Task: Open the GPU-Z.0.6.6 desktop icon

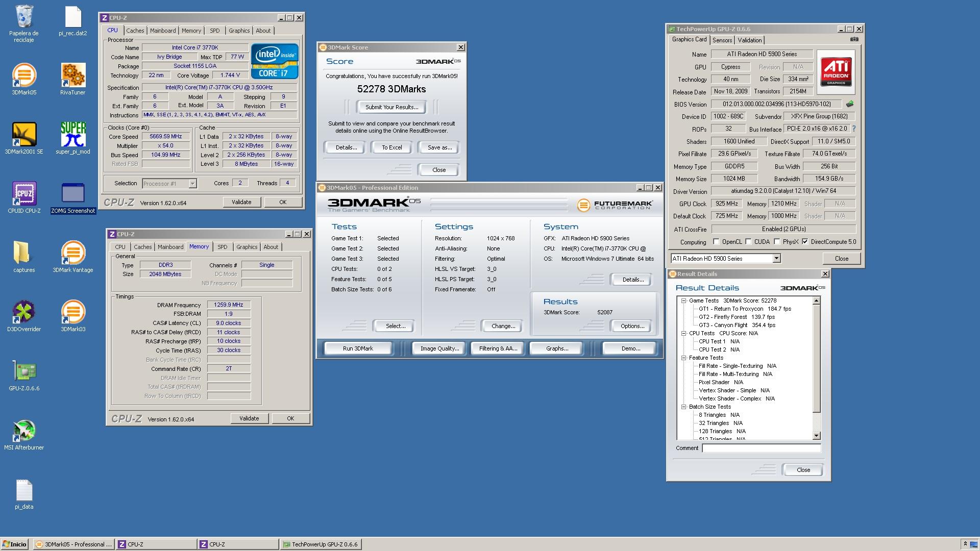Action: coord(23,375)
